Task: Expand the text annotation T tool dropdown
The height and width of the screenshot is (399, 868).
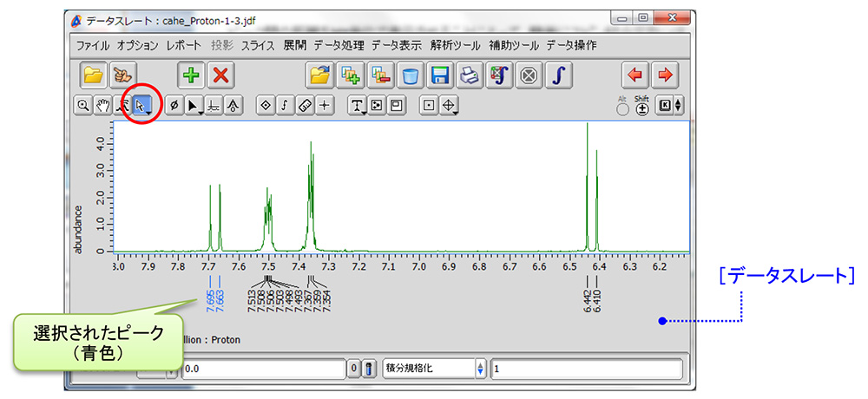Action: click(x=358, y=105)
